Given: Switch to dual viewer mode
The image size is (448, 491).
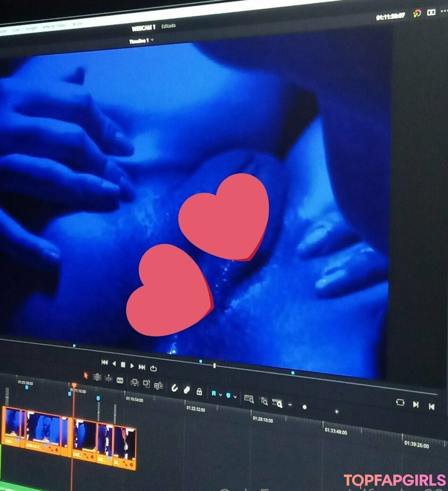Looking at the screenshot, I should (431, 12).
